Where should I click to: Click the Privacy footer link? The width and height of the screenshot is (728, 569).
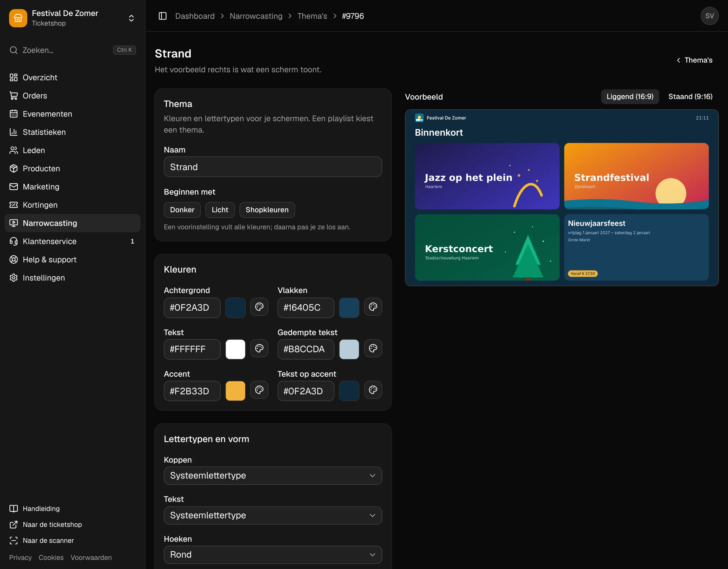pos(20,558)
